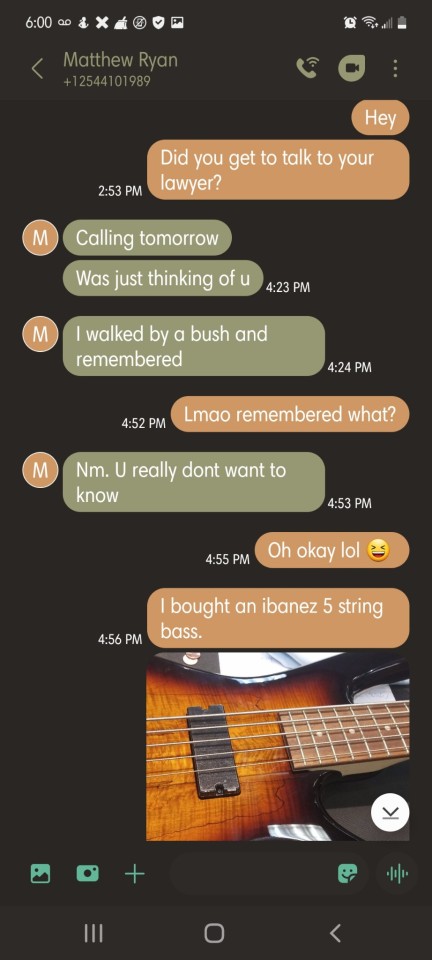The height and width of the screenshot is (960, 432).
Task: Jump to latest message arrow button
Action: [390, 812]
